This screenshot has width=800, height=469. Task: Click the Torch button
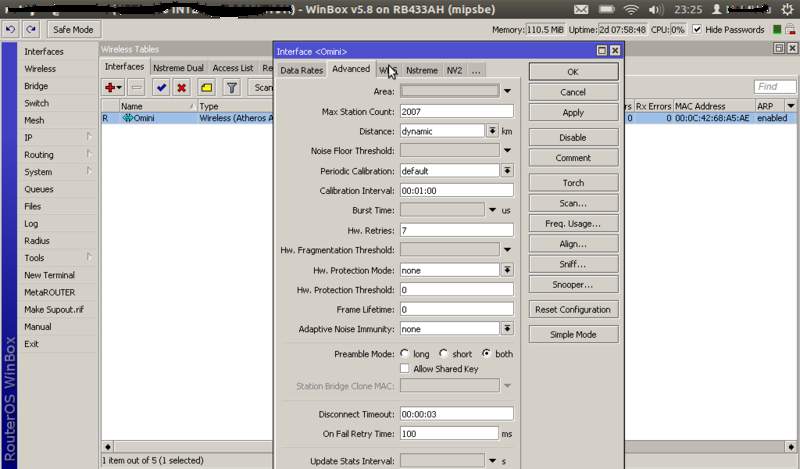[x=573, y=183]
